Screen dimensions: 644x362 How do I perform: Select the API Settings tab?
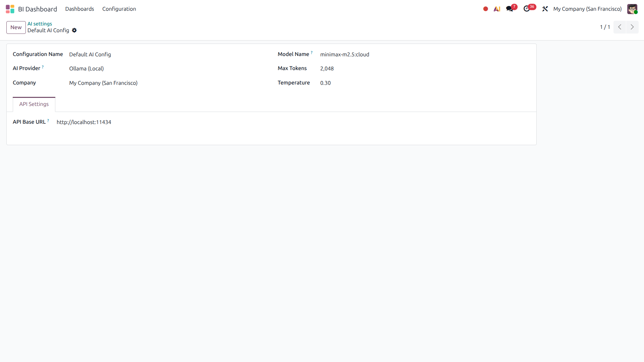pos(34,104)
